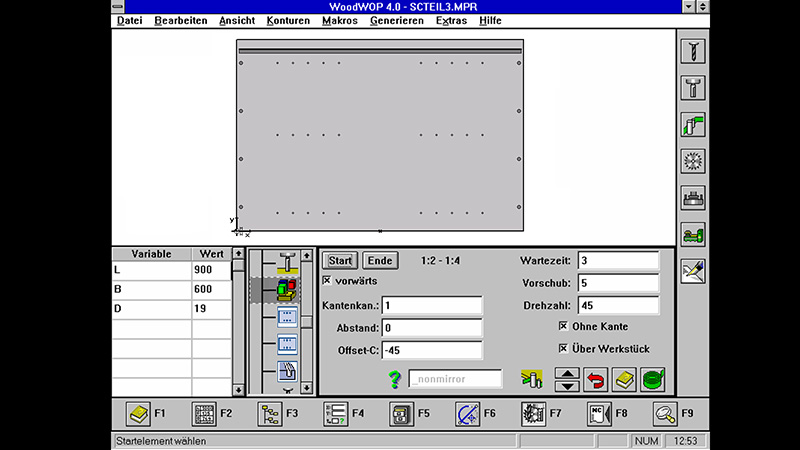This screenshot has width=800, height=450.
Task: Select the highlighted edge-banding item in macro tree
Action: (288, 290)
